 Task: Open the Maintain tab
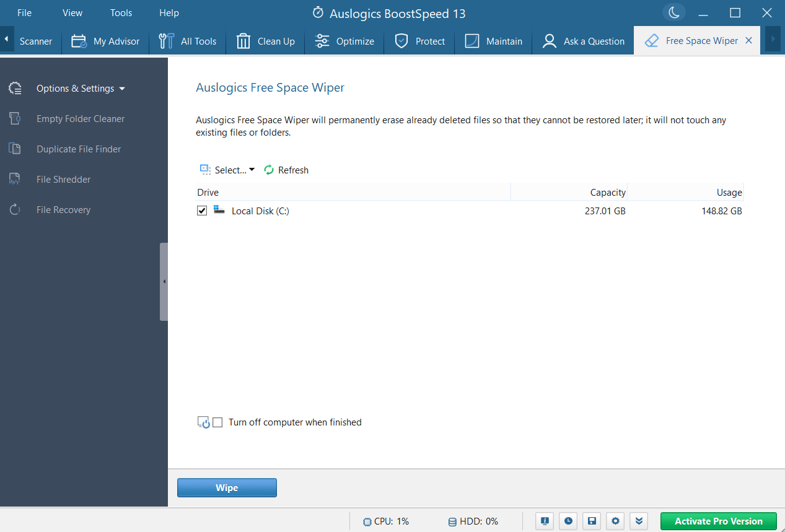pos(493,41)
